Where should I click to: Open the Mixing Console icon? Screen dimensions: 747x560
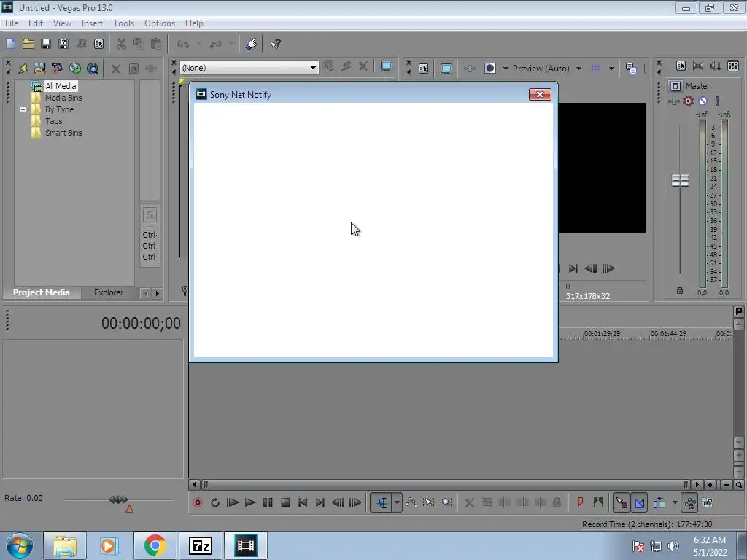pos(733,66)
